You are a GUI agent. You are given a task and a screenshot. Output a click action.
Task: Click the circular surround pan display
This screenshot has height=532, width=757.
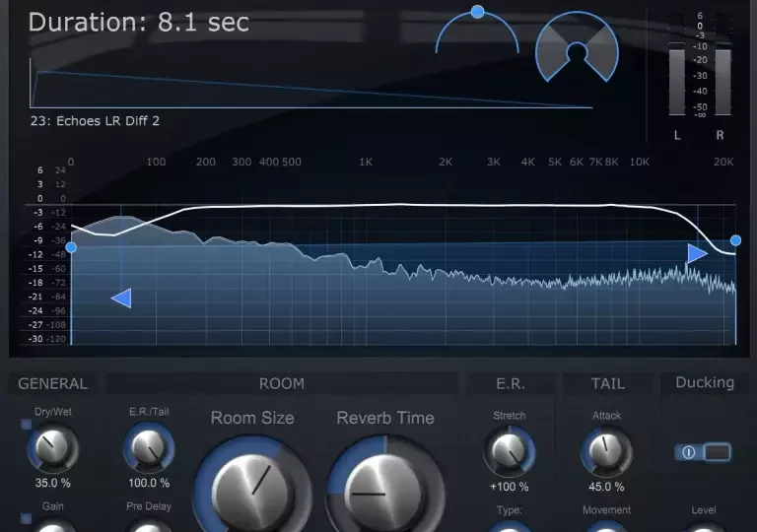(x=577, y=47)
